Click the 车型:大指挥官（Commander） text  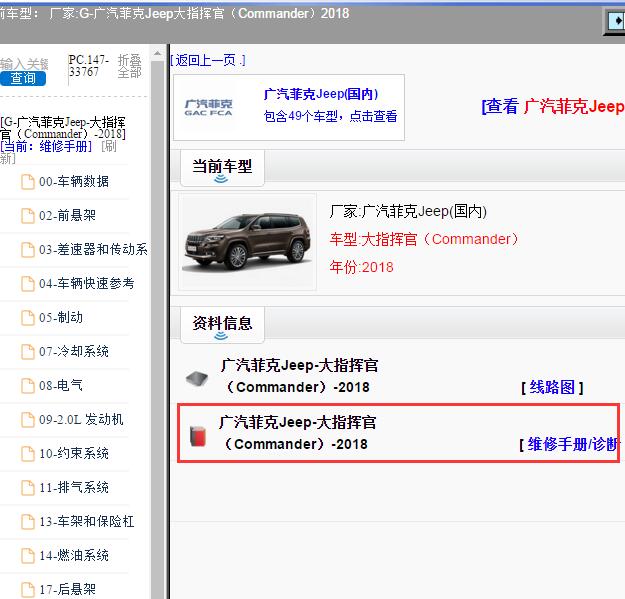[424, 239]
